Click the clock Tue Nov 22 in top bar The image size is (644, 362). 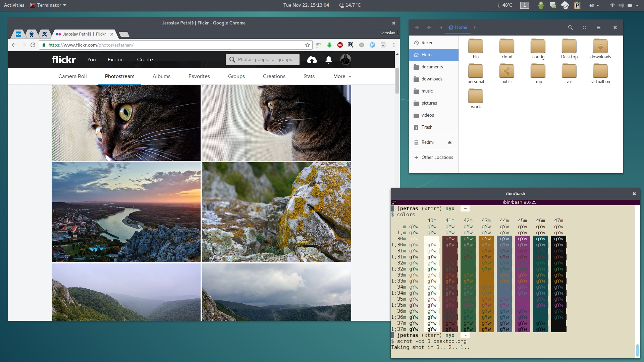pyautogui.click(x=306, y=5)
